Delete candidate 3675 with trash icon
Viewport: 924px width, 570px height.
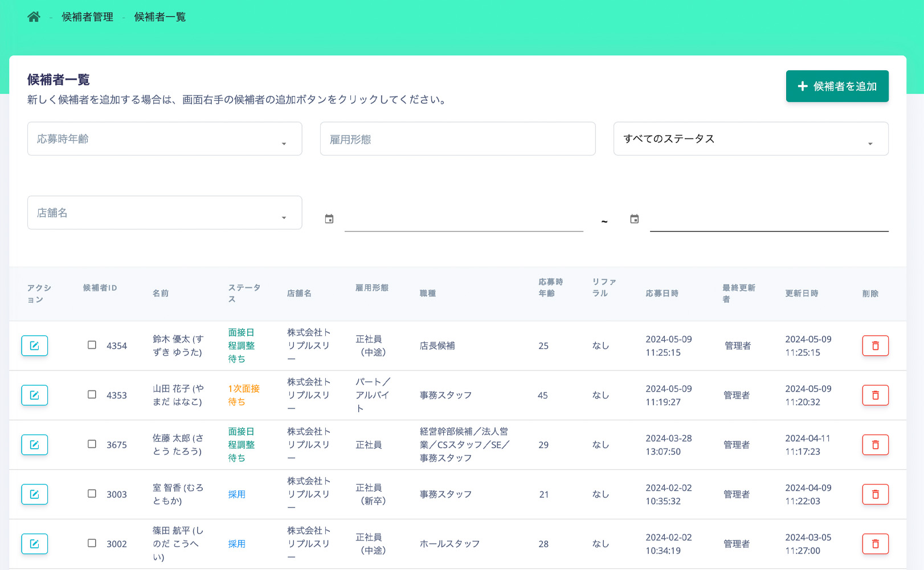[876, 445]
